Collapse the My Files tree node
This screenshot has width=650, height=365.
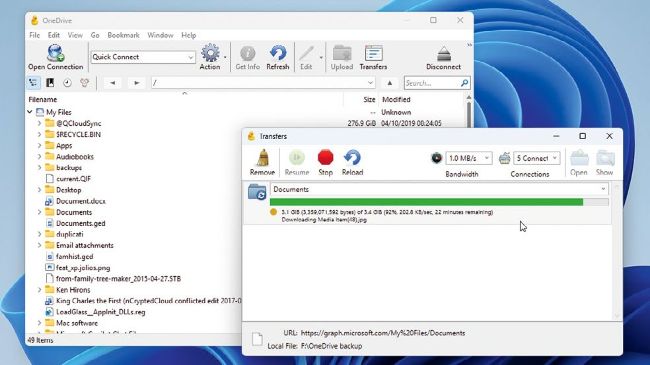pyautogui.click(x=30, y=112)
